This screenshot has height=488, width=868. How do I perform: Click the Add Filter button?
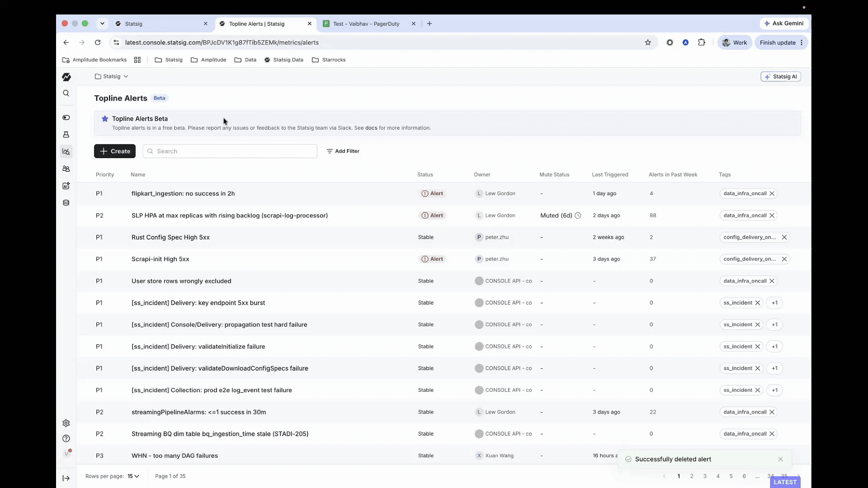343,151
